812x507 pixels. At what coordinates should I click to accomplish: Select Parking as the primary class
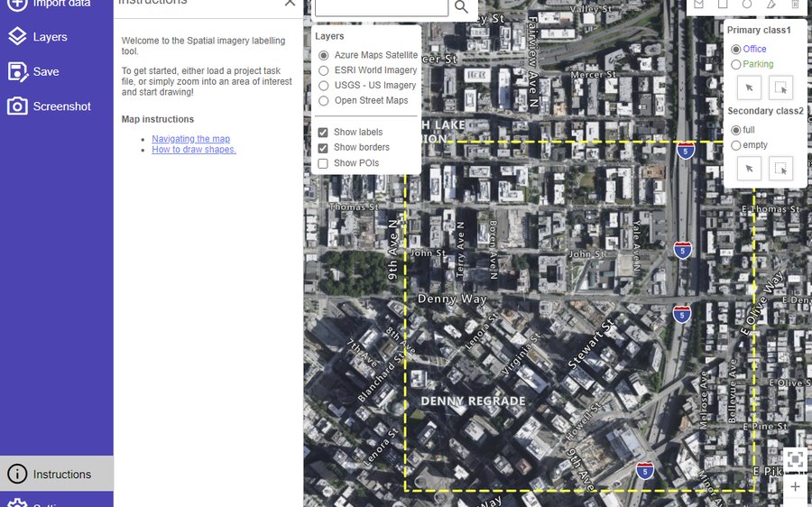(x=735, y=64)
